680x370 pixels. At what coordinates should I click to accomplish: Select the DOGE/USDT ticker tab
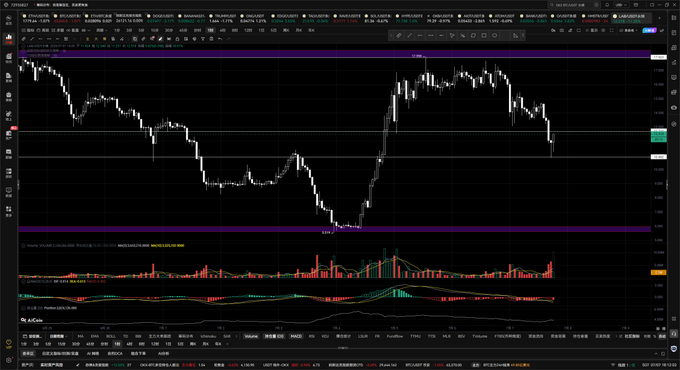click(x=160, y=18)
